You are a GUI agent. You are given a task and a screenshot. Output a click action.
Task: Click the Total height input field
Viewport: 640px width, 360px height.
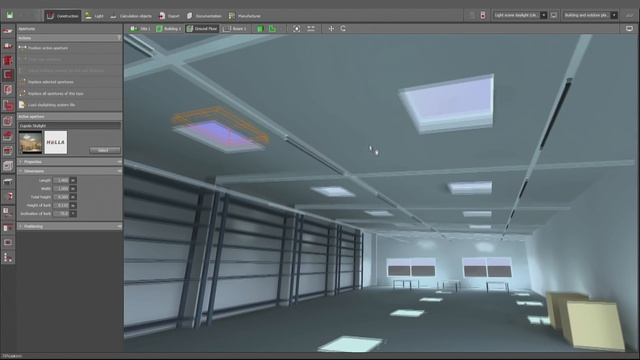tap(61, 197)
